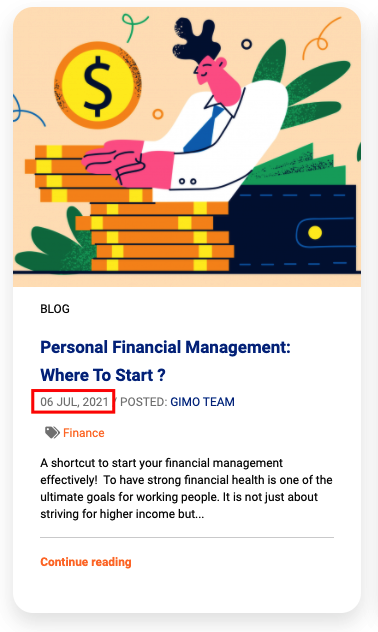Click the divider line above Continue reading

coord(187,537)
